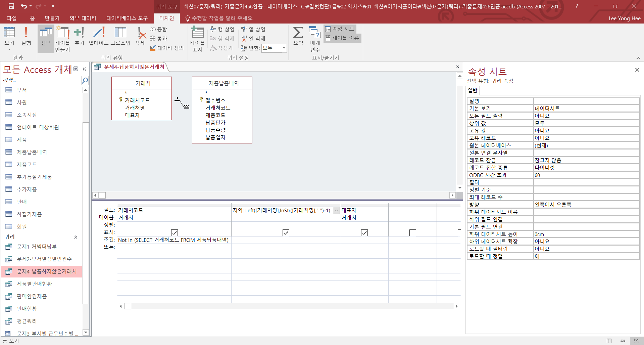Viewport: 644px width, 345px height.
Task: Collapse the 쿼리 group in navigation pane
Action: tap(76, 237)
